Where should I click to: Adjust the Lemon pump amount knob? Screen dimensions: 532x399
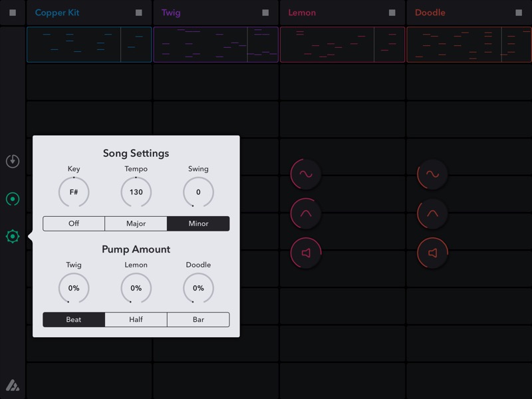coord(136,288)
